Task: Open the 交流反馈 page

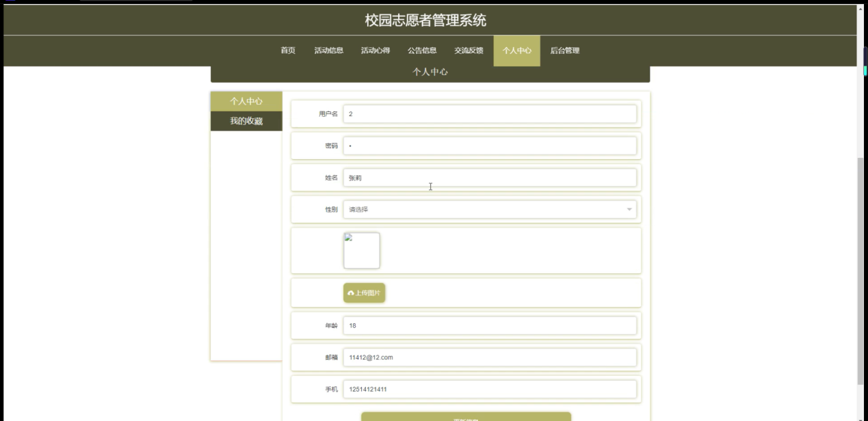Action: [469, 51]
